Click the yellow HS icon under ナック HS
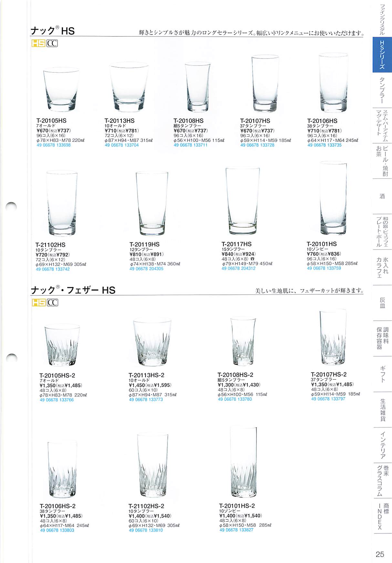 coord(38,43)
